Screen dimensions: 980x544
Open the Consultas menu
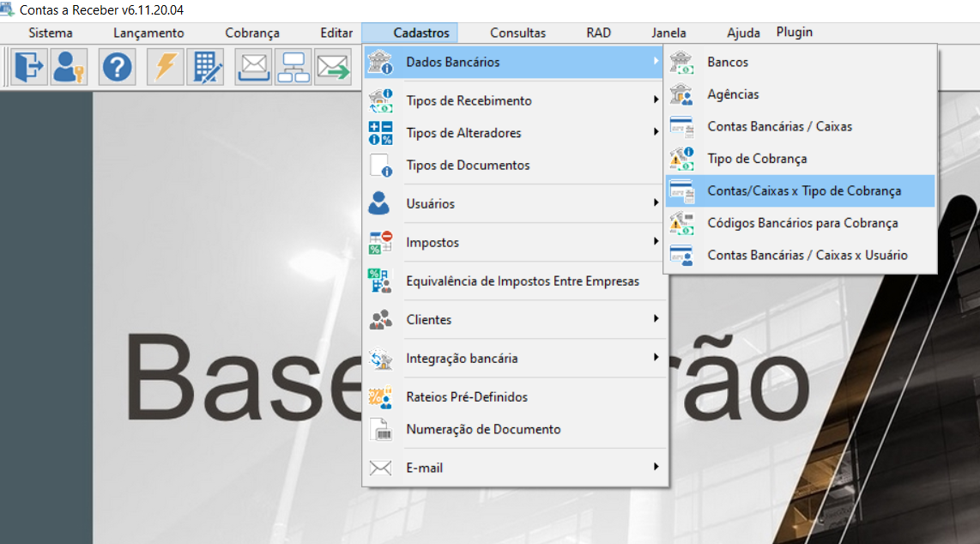[x=517, y=33]
